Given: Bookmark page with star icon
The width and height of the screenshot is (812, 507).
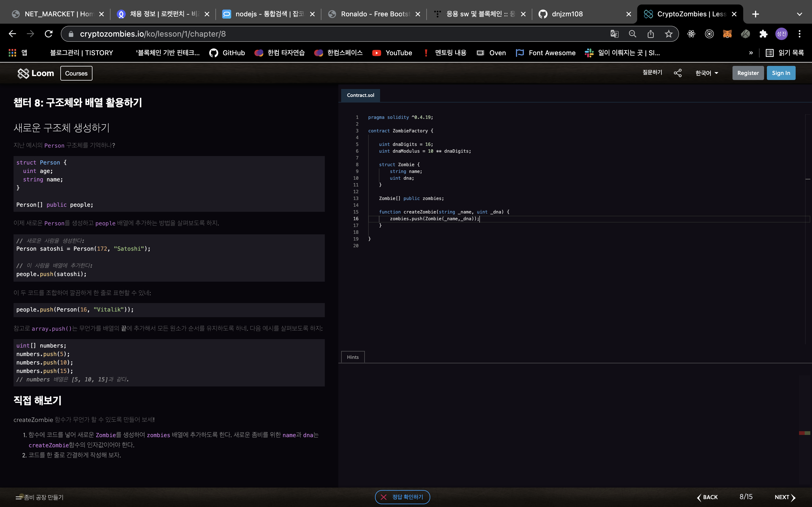Looking at the screenshot, I should (x=668, y=34).
